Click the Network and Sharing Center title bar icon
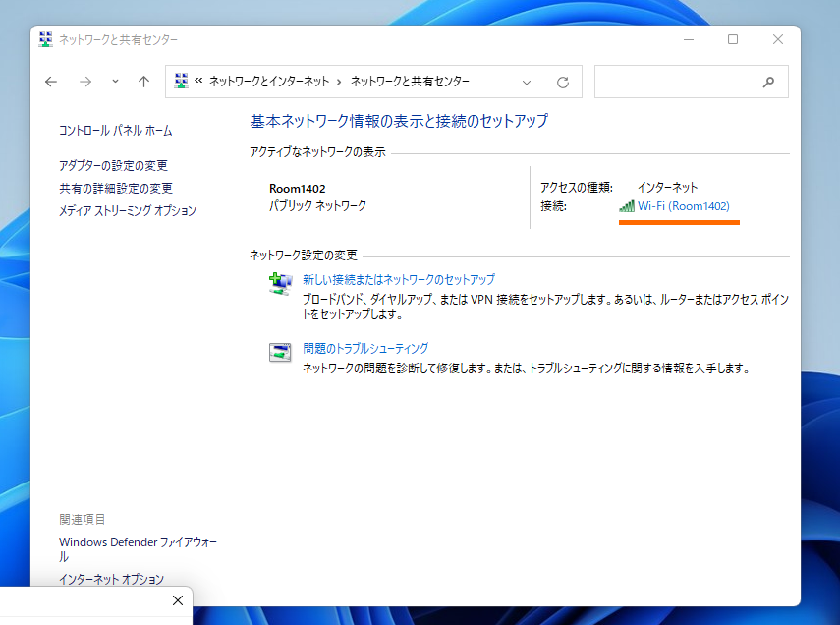Screen dimensions: 840x625 (44, 39)
